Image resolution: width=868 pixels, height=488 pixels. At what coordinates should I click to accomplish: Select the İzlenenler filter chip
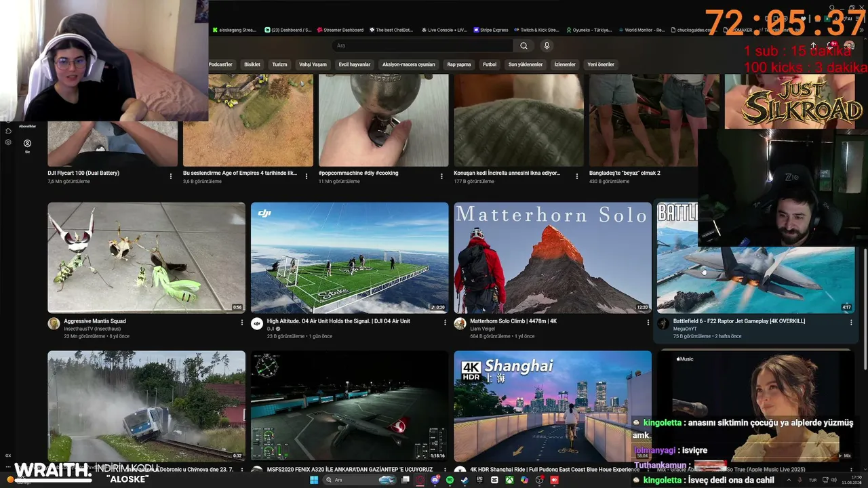[x=565, y=64]
